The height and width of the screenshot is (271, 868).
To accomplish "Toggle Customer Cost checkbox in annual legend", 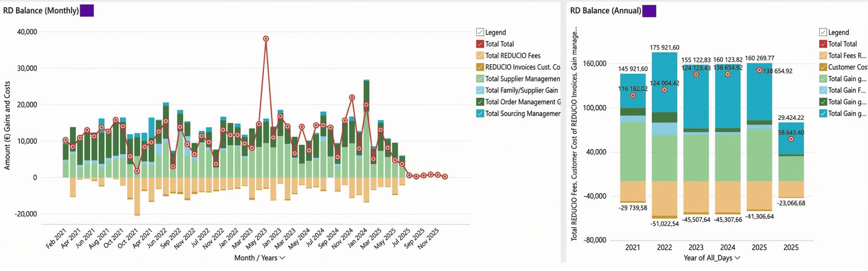I will tap(823, 67).
